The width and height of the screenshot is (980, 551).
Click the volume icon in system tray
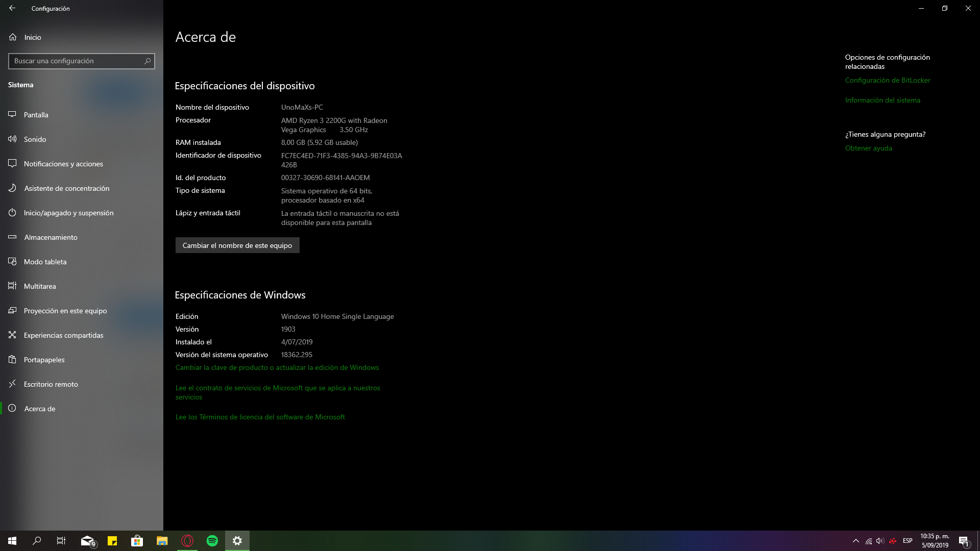click(880, 541)
